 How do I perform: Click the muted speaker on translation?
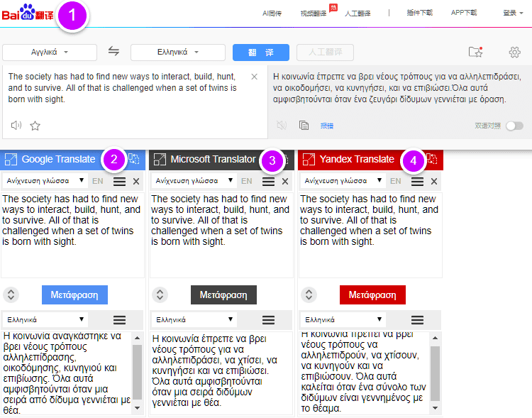282,126
